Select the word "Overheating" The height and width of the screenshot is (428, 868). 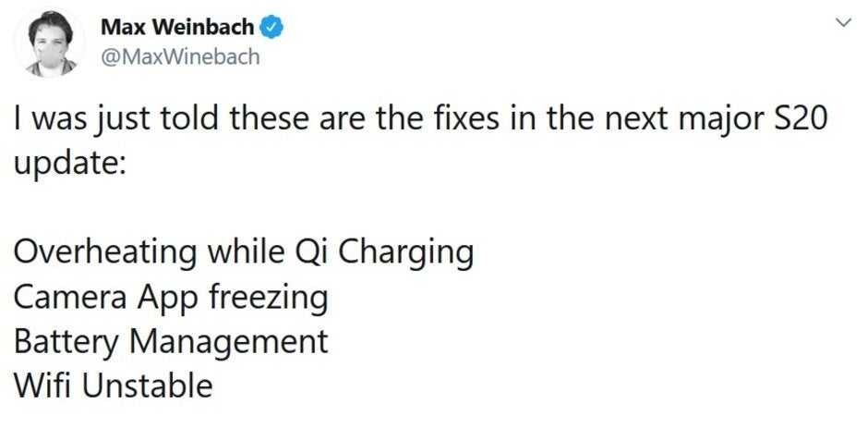click(105, 254)
